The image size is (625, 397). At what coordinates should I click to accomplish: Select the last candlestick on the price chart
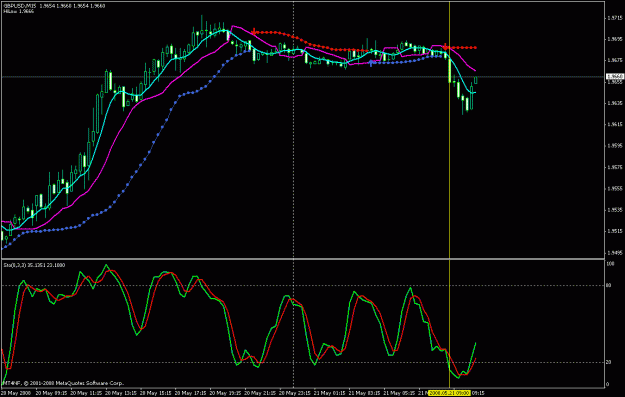tap(476, 80)
